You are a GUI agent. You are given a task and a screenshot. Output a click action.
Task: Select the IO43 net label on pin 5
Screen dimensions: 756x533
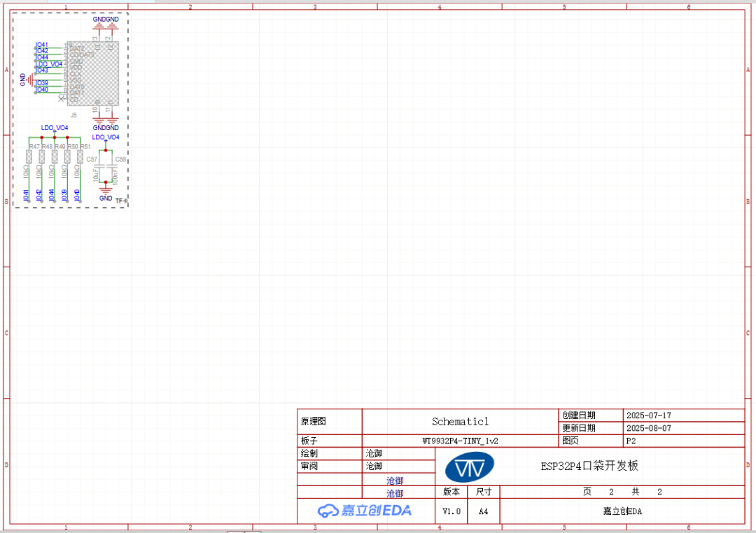[x=42, y=71]
